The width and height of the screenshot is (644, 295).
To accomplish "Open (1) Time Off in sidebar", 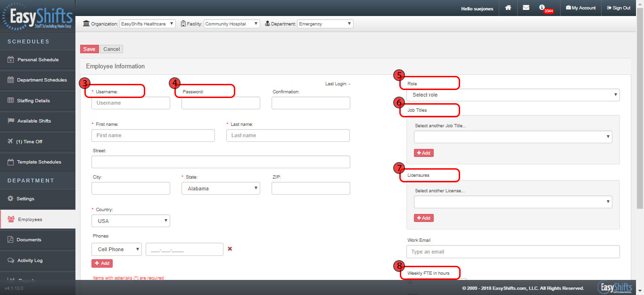I will click(x=38, y=141).
